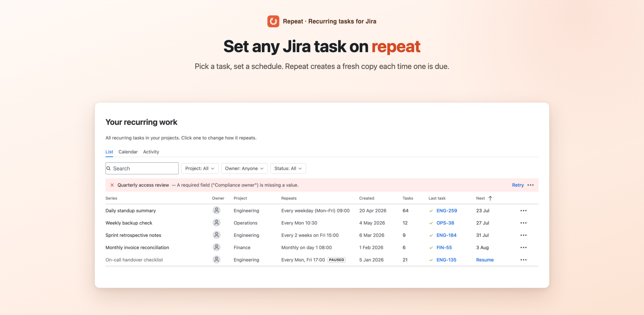Sort by the Series column header
644x315 pixels.
point(111,198)
